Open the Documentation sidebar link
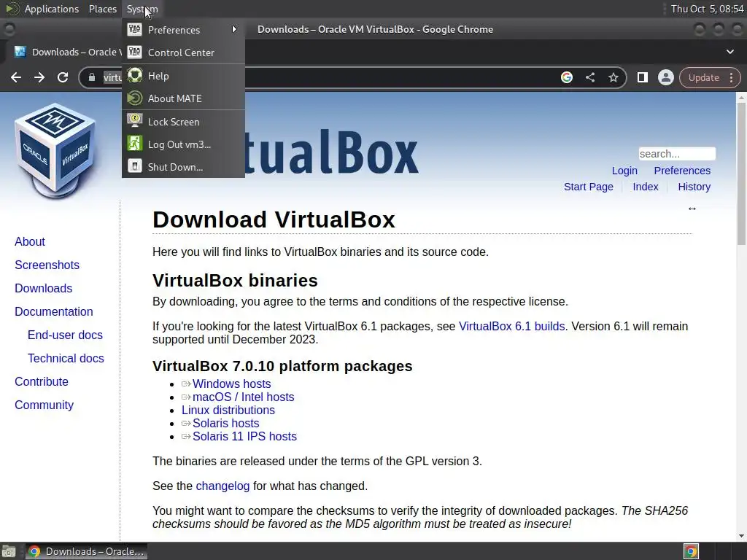The height and width of the screenshot is (560, 747). pyautogui.click(x=54, y=311)
